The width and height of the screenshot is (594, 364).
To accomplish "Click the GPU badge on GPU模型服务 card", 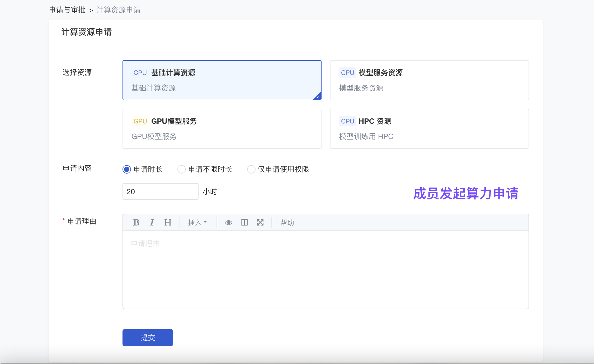I will (140, 121).
